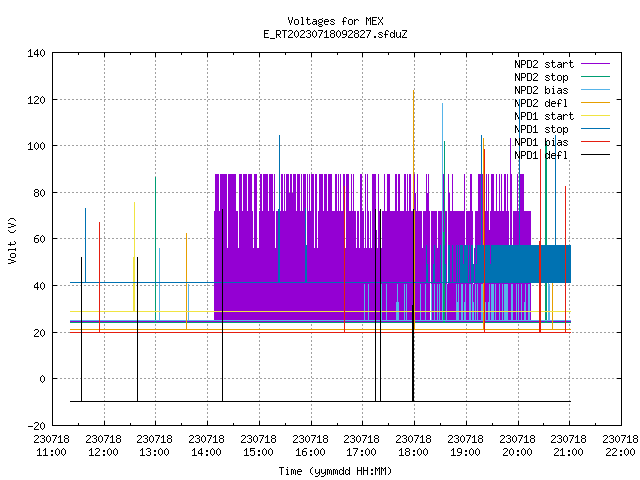Click the x-axis tick label 230718 12:00
The height and width of the screenshot is (480, 640).
[104, 446]
